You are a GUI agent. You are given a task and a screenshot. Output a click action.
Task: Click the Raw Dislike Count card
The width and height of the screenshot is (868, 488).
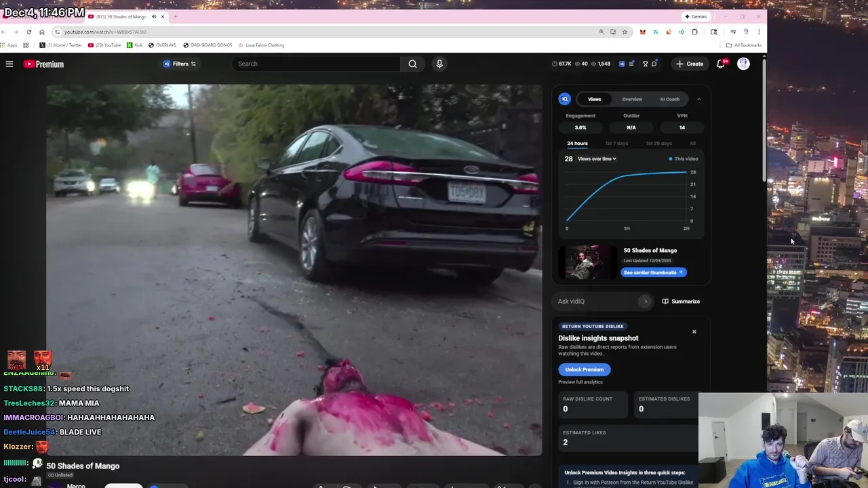click(x=593, y=404)
